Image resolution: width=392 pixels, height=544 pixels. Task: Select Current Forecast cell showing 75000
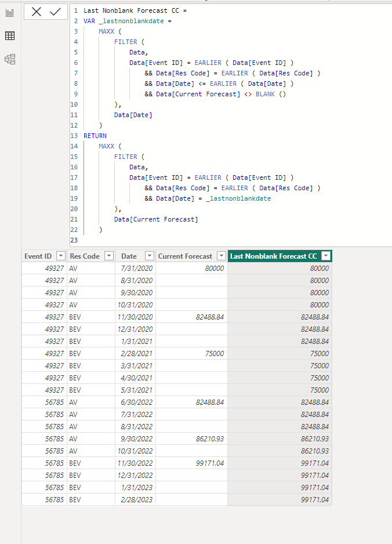[191, 353]
